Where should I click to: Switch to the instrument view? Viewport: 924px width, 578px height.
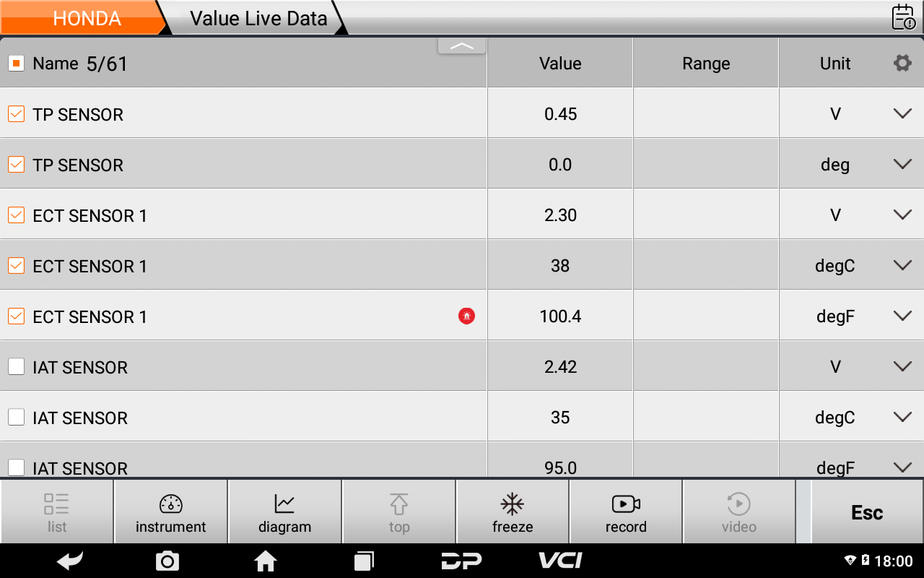coord(171,512)
